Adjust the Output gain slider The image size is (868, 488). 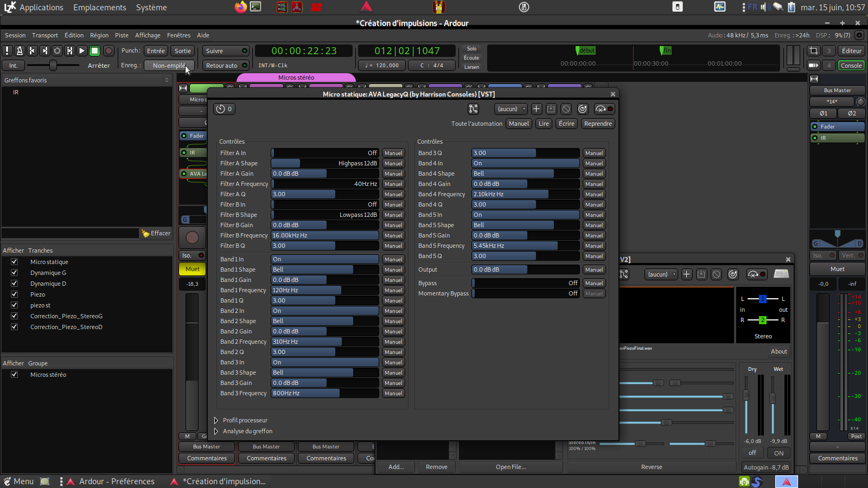(526, 269)
